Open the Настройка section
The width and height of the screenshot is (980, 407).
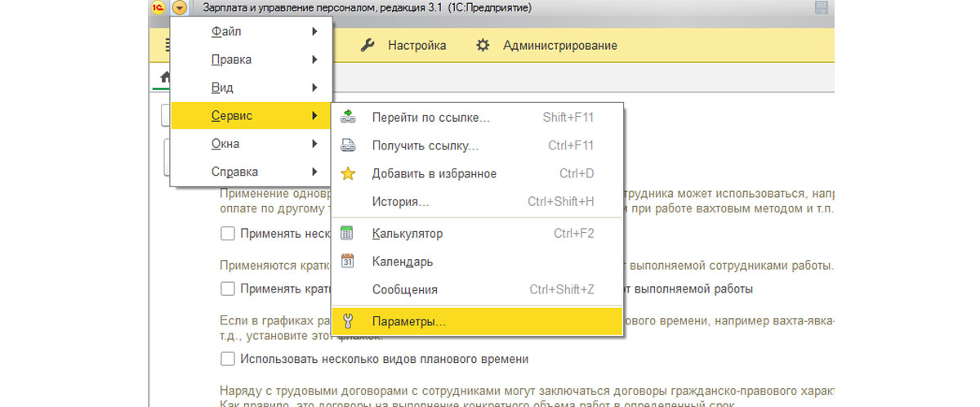pyautogui.click(x=416, y=46)
